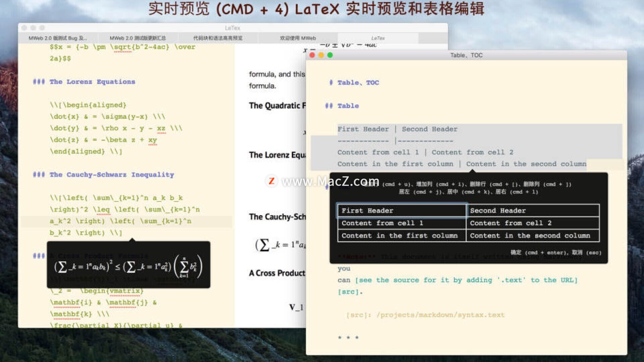Click the '### The Lorenz Equations' heading line
This screenshot has width=644, height=362.
pos(84,82)
